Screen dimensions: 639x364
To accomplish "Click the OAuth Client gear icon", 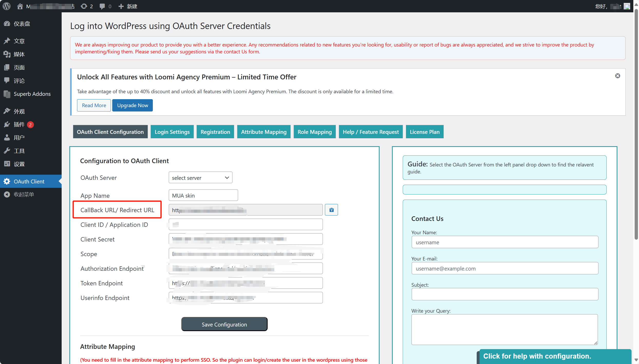I will coord(7,181).
